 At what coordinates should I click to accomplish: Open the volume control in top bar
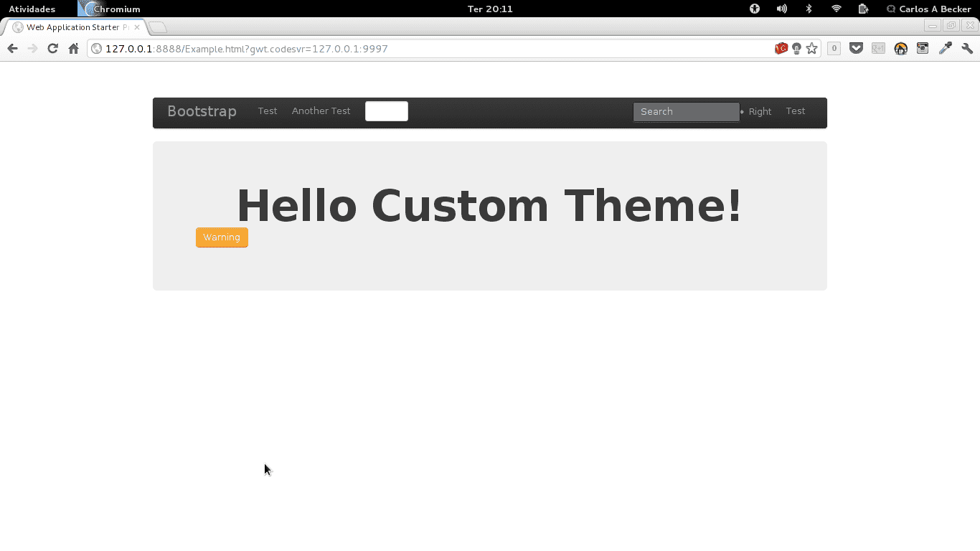coord(781,9)
